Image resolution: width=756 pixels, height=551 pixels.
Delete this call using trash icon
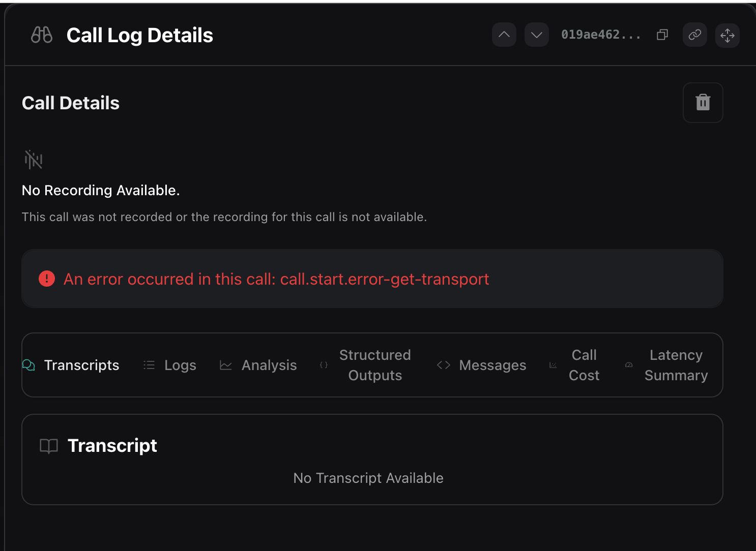tap(703, 103)
